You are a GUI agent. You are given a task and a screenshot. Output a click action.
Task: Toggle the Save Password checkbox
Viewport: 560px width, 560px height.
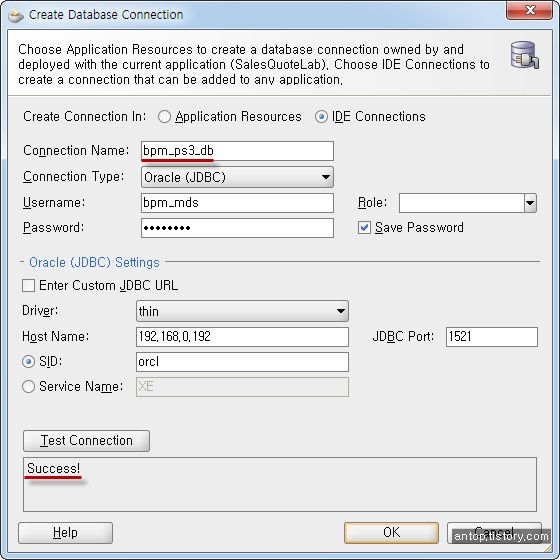364,228
